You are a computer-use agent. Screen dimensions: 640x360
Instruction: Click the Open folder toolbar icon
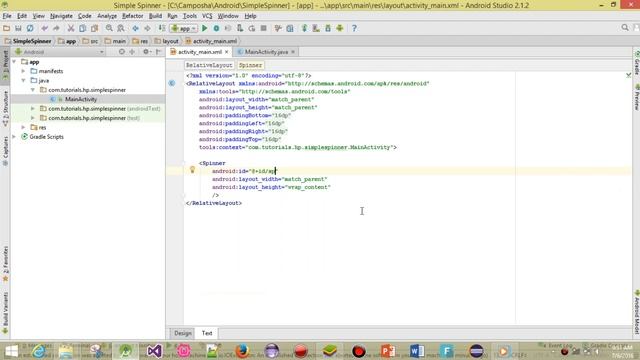(x=6, y=28)
